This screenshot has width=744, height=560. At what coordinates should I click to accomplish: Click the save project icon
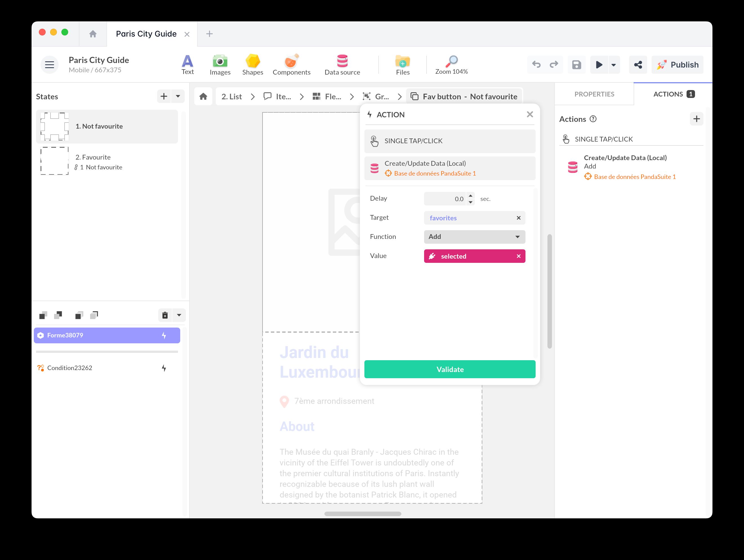click(x=576, y=64)
